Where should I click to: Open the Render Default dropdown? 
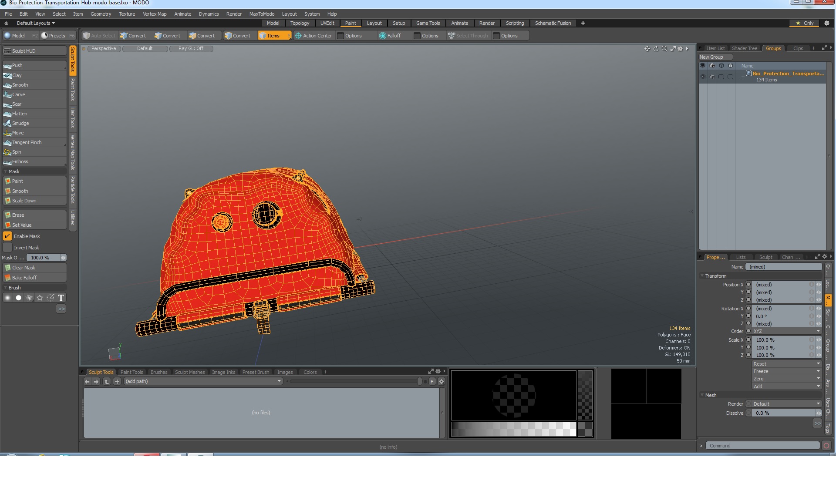pos(787,404)
